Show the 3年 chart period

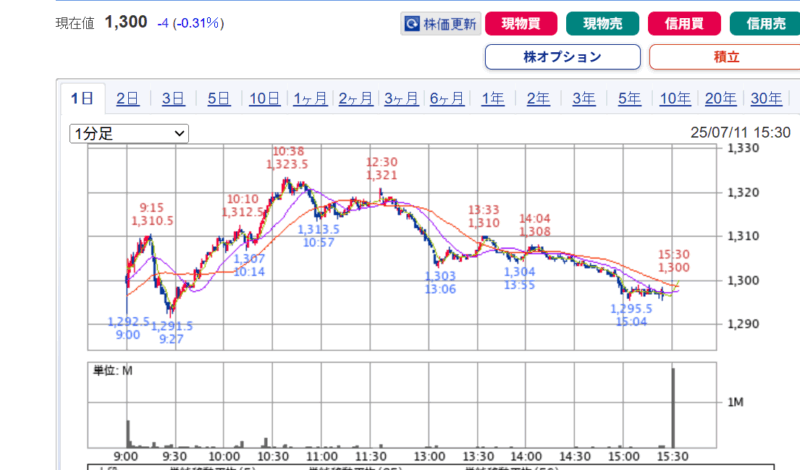[x=584, y=98]
